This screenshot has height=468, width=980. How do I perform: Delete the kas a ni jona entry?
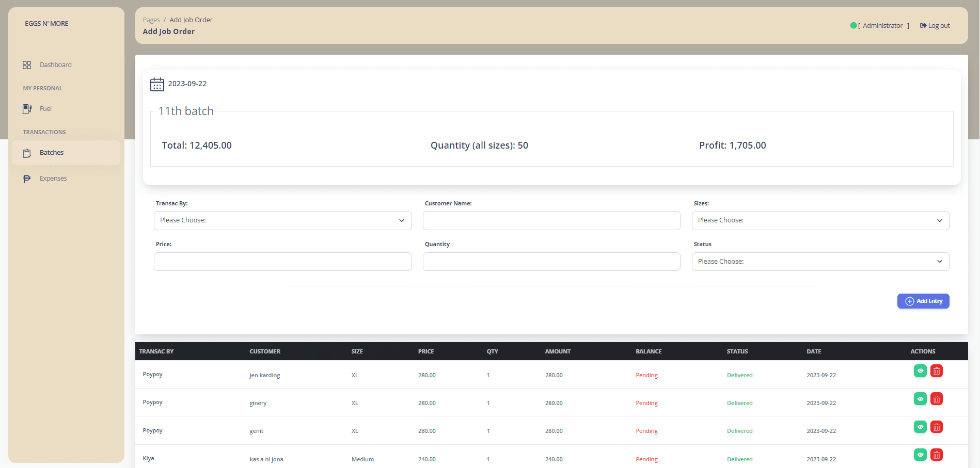click(937, 455)
